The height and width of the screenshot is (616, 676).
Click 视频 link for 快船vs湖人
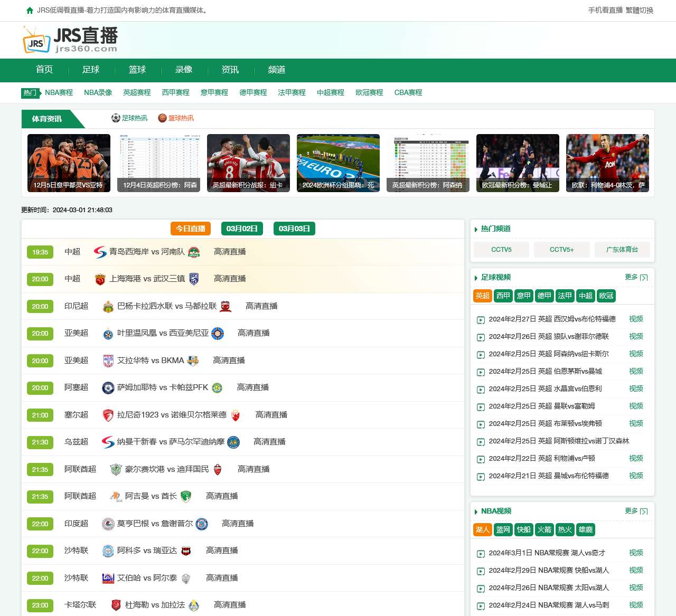tap(636, 570)
